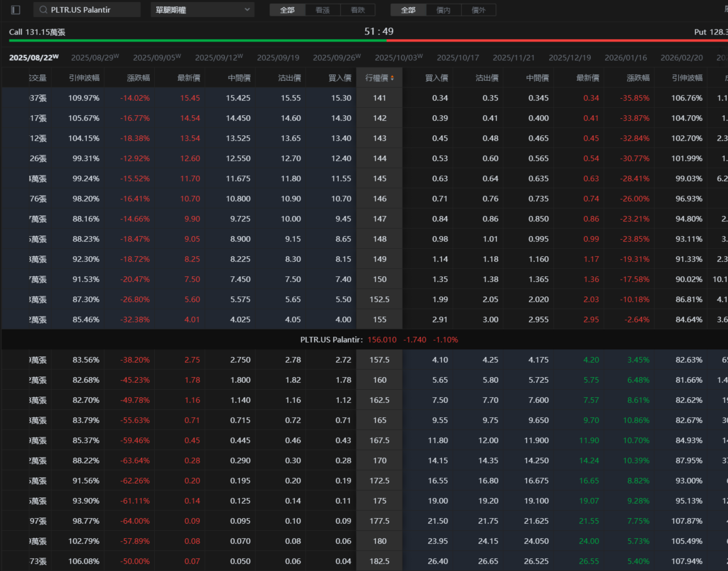Image resolution: width=728 pixels, height=571 pixels.
Task: Filter to 看漲 call options only
Action: tap(322, 10)
